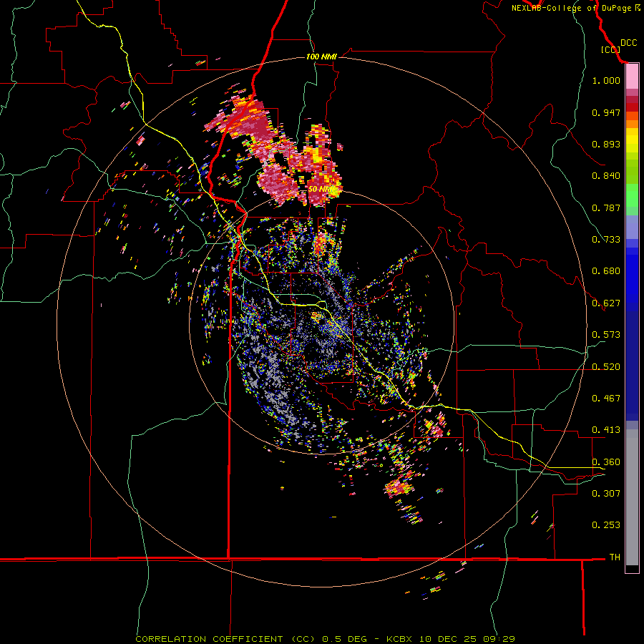Image resolution: width=644 pixels, height=644 pixels.
Task: Pick the light pink segment of the color bar
Action: 632,77
